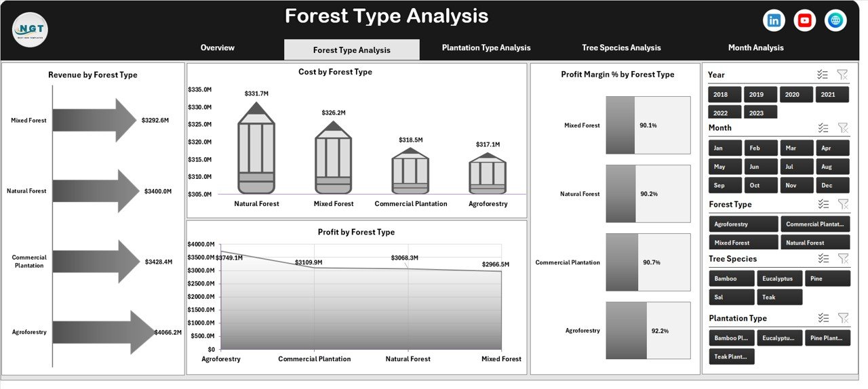Select Eucalyptus tree species
The image size is (868, 389).
[780, 279]
